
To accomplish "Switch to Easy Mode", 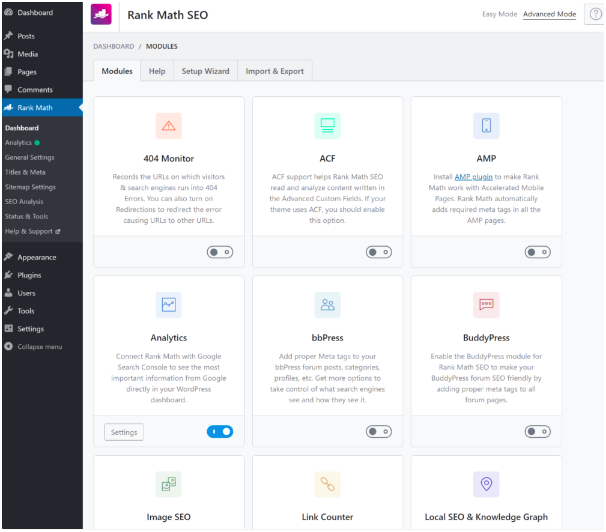I will [x=499, y=14].
